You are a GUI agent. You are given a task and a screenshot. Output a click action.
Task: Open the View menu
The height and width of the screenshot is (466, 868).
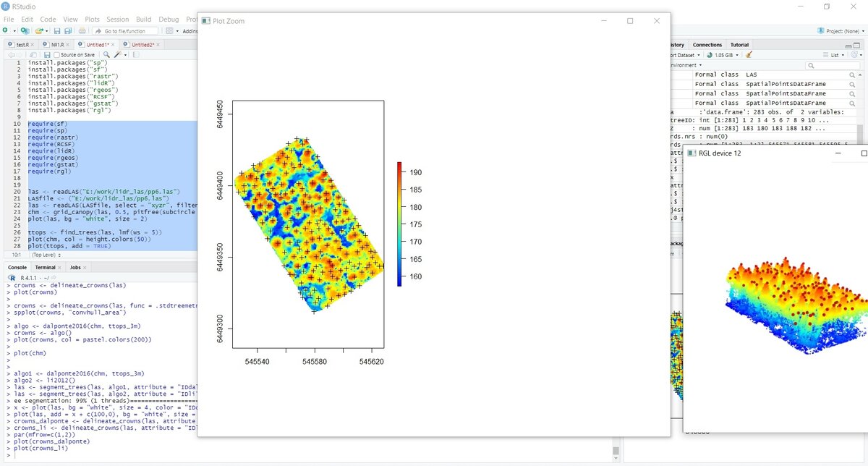70,20
